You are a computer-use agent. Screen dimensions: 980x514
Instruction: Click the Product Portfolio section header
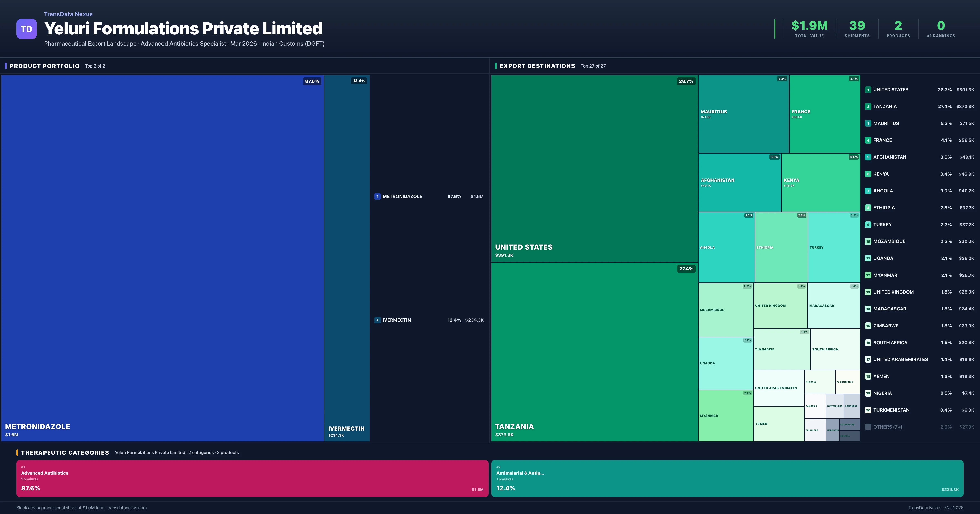point(45,66)
